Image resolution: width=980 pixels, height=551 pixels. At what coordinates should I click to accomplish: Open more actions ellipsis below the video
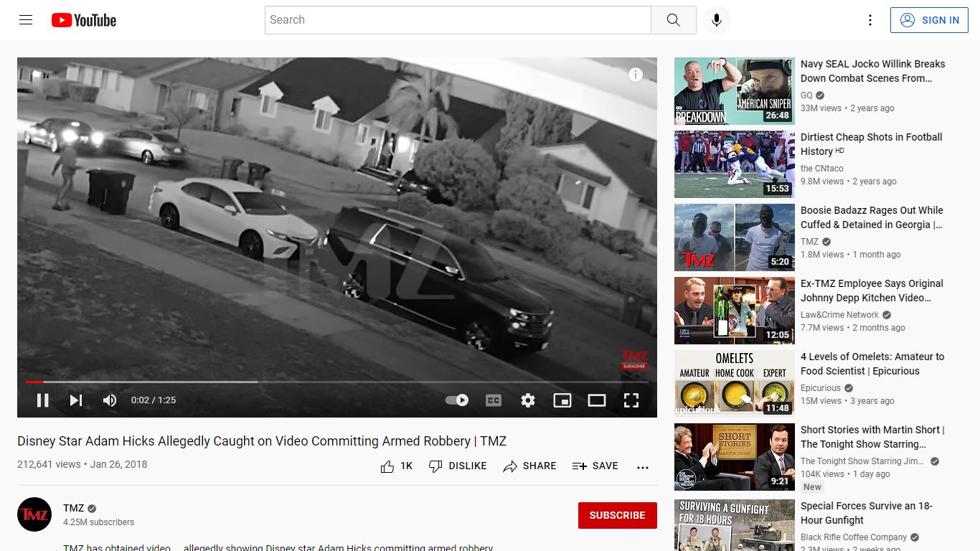643,466
